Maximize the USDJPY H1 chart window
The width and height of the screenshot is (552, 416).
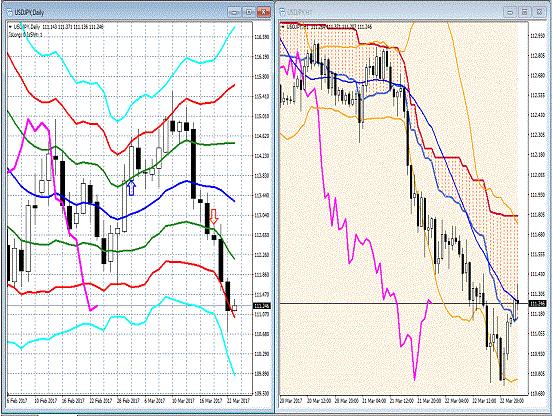coord(524,12)
